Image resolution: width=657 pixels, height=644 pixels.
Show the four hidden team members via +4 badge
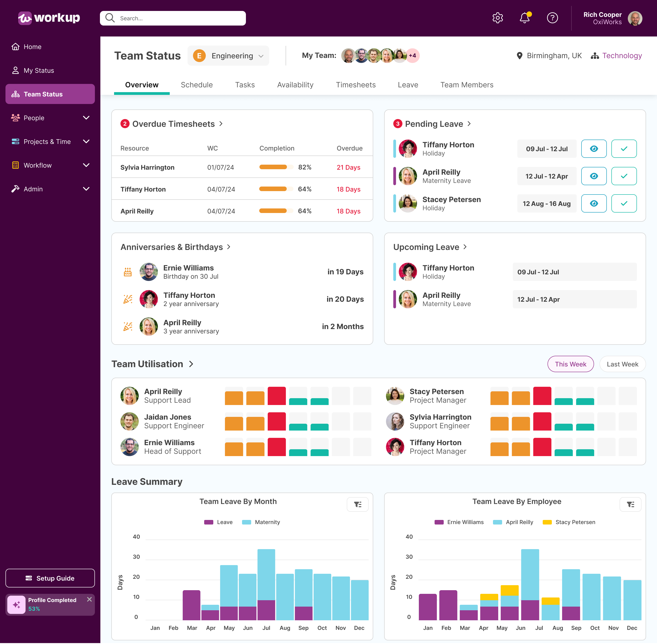(x=413, y=55)
